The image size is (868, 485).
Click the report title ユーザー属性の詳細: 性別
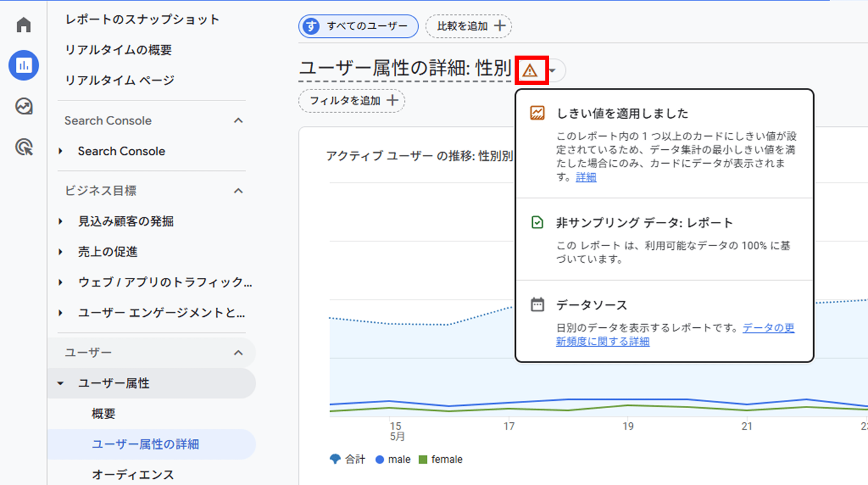click(x=405, y=68)
